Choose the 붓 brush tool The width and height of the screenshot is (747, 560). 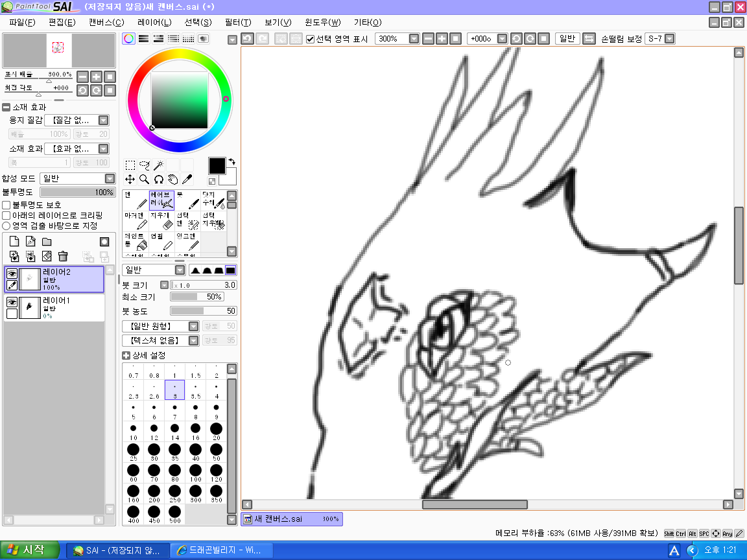[x=187, y=200]
